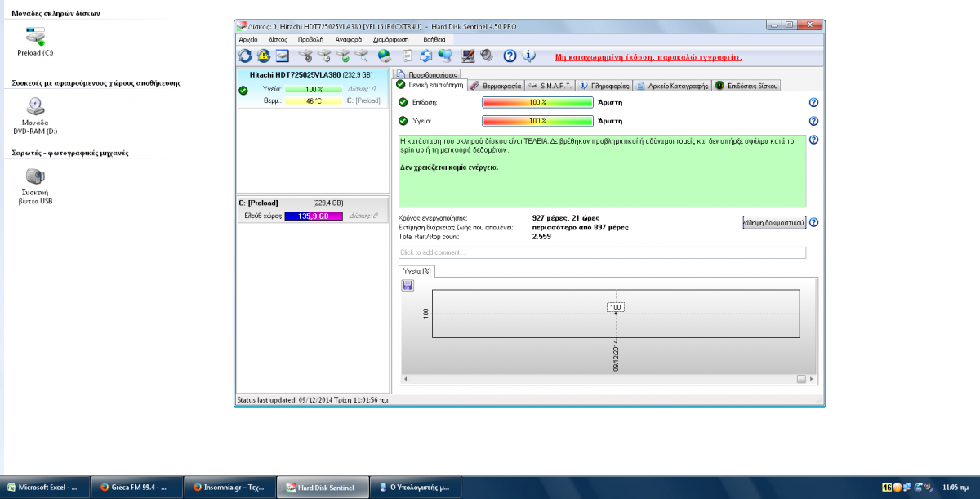980x499 pixels.
Task: Open the S.M.A.R.T. tab
Action: click(x=550, y=85)
